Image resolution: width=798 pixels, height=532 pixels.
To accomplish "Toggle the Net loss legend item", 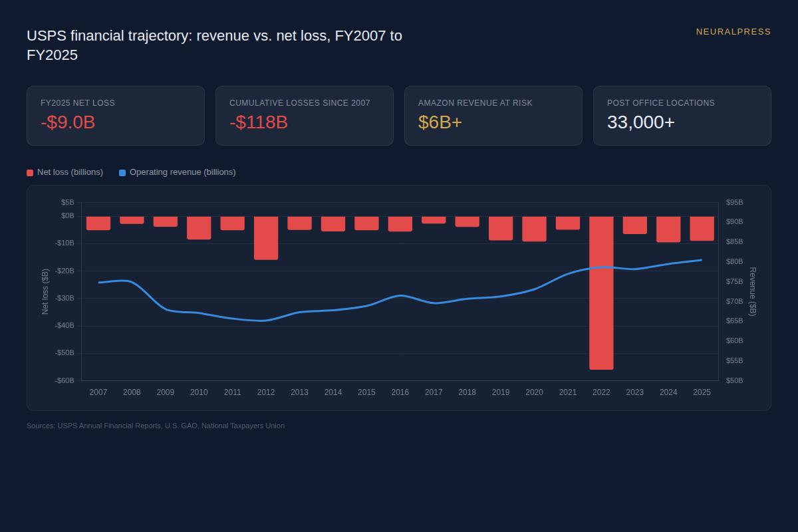I will pos(70,172).
